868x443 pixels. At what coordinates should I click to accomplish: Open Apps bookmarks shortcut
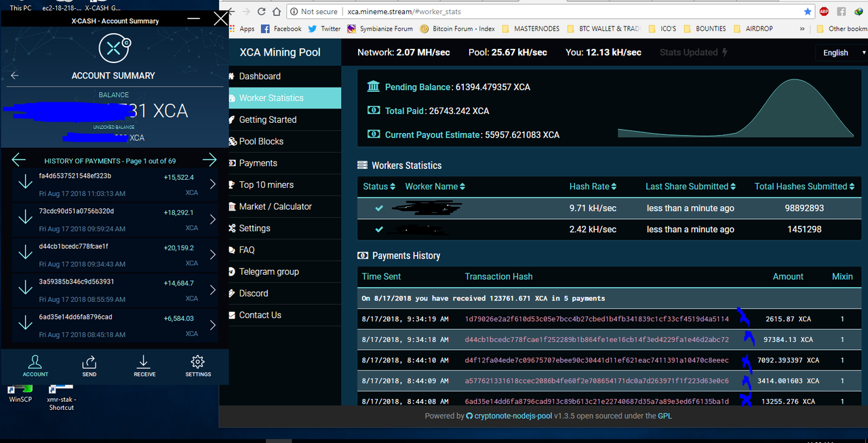point(242,28)
